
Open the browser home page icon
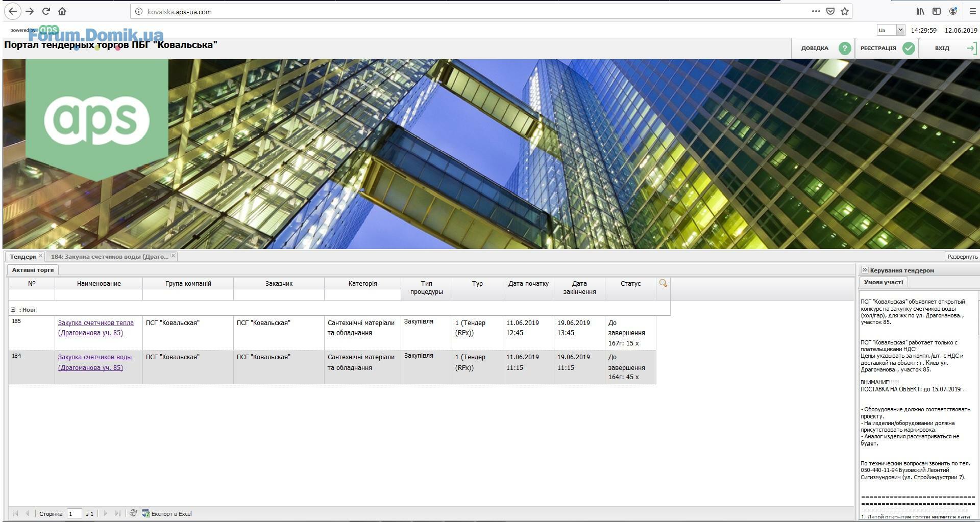coord(62,11)
